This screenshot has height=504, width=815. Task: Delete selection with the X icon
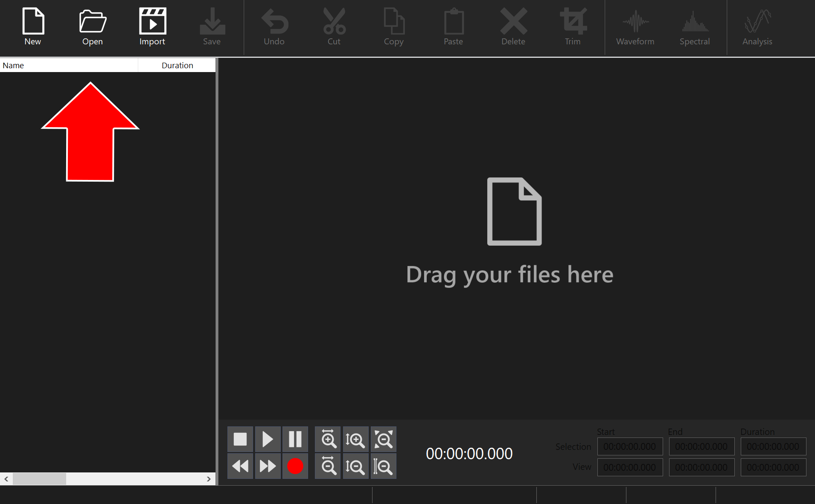click(513, 27)
